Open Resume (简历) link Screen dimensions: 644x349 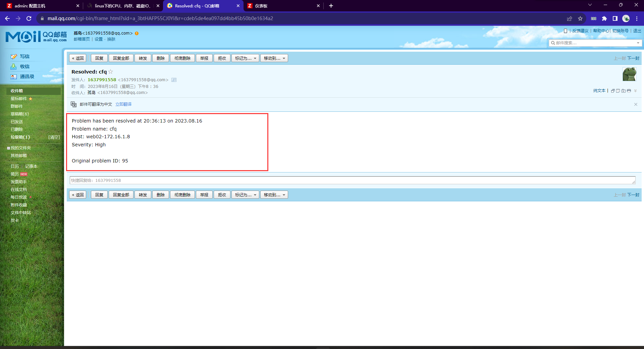coord(15,174)
